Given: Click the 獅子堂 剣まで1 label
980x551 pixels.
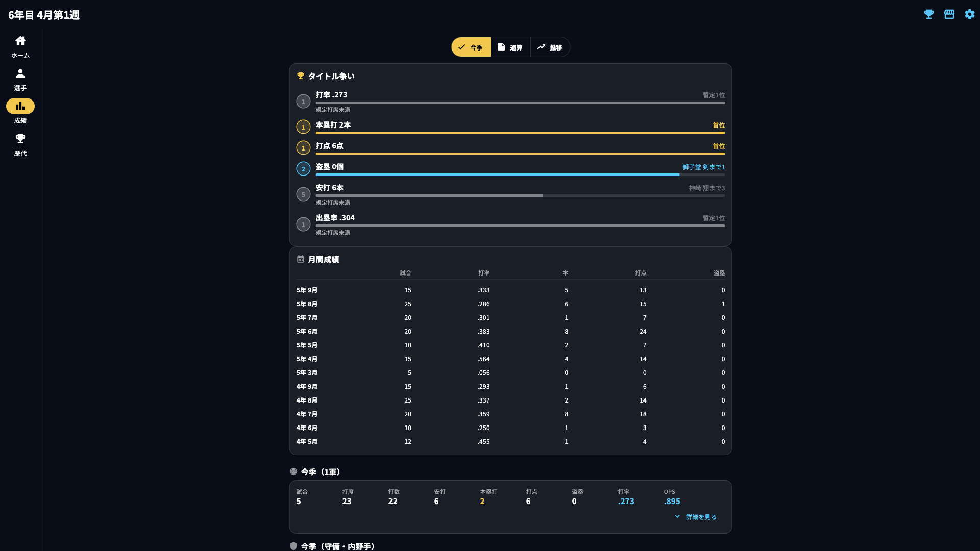Looking at the screenshot, I should coord(703,167).
